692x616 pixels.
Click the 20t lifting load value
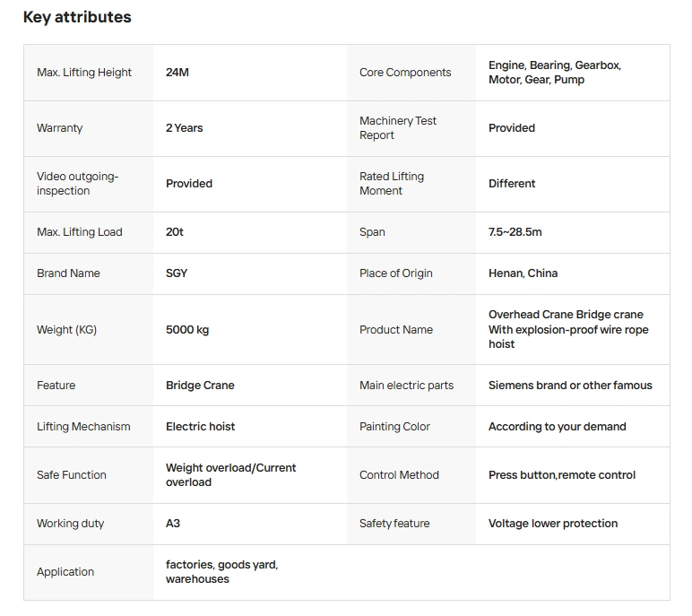175,232
